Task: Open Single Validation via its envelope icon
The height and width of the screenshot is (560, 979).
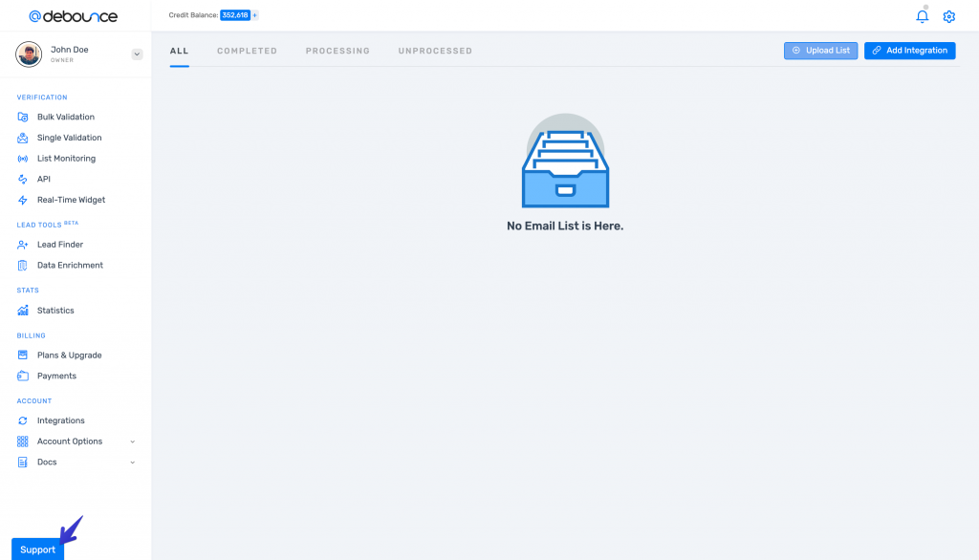Action: tap(23, 138)
